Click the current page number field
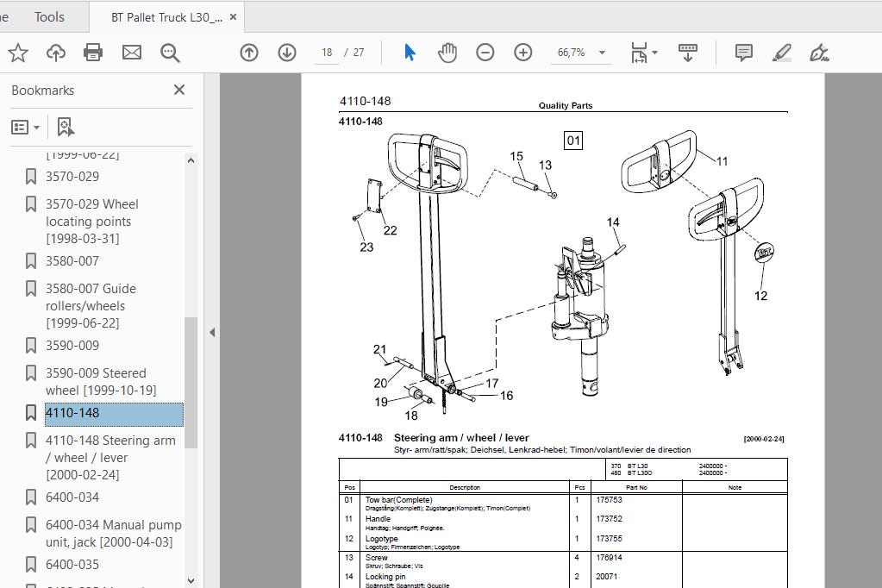 [x=326, y=53]
